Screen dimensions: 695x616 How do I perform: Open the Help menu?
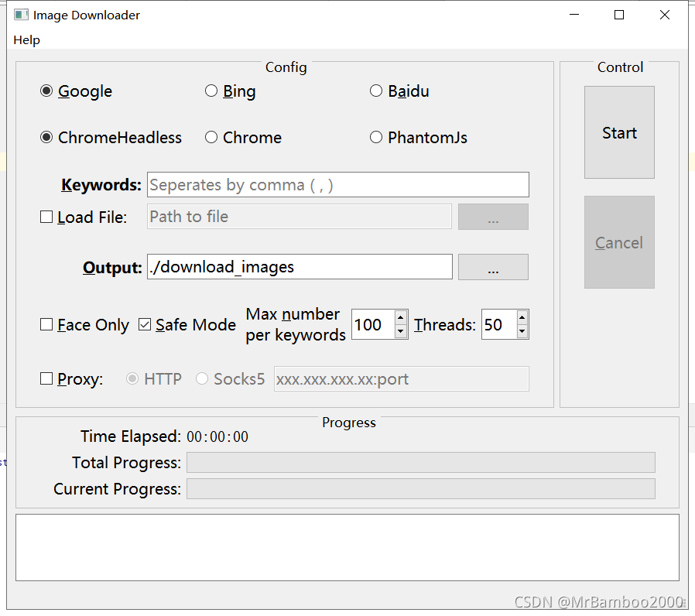[26, 39]
